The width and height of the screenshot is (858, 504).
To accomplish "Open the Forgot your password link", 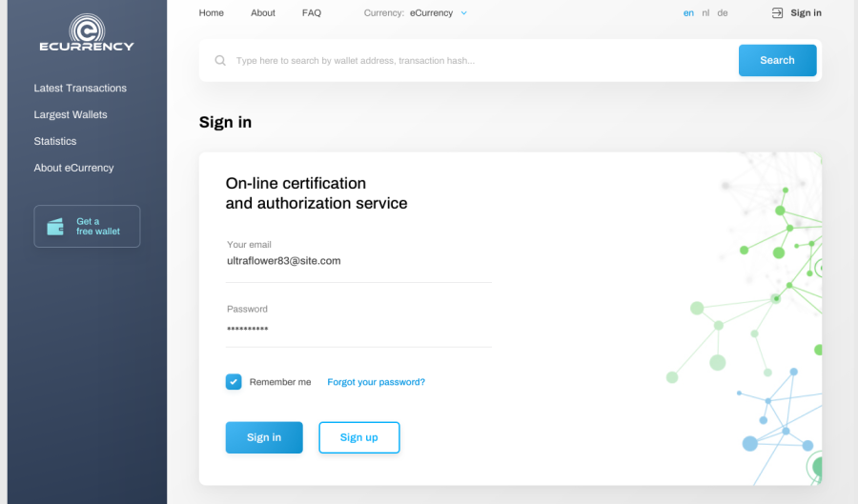I will click(x=376, y=382).
